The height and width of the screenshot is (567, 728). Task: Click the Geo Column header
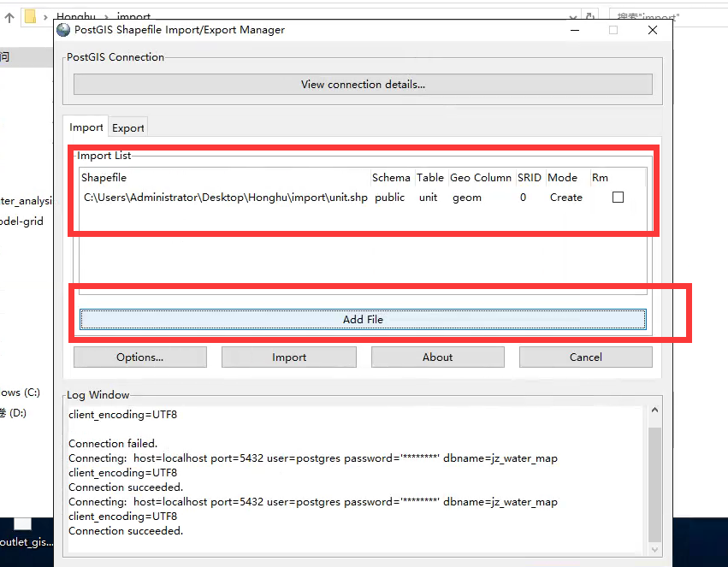pos(481,178)
